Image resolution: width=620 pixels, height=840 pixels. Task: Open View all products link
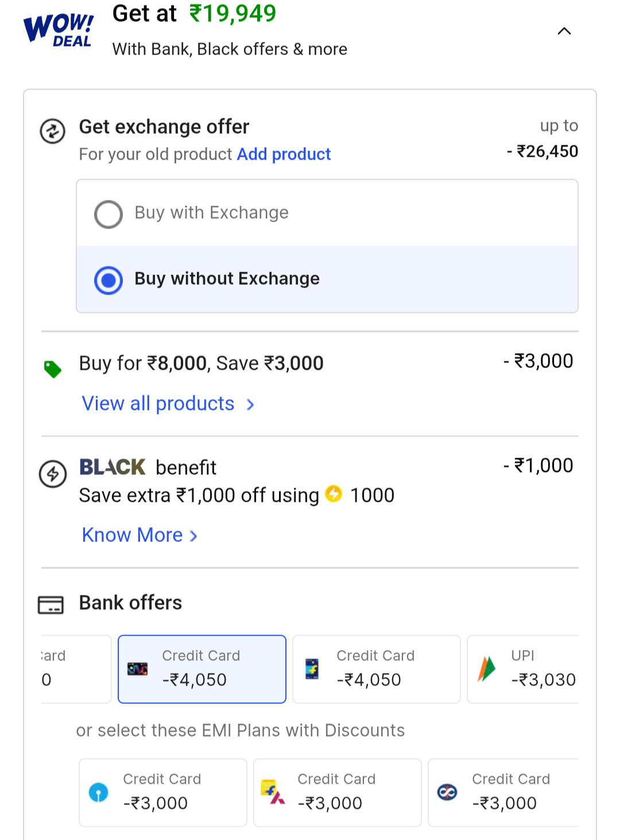coord(158,403)
